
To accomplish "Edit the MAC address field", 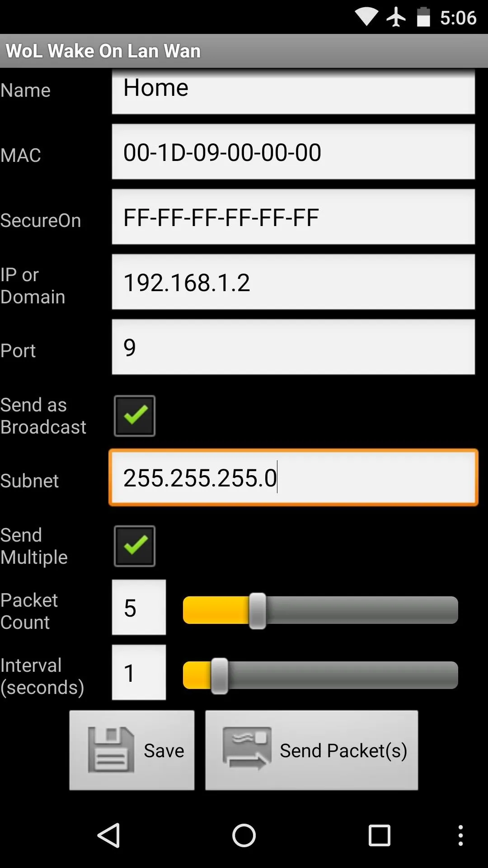I will click(294, 152).
